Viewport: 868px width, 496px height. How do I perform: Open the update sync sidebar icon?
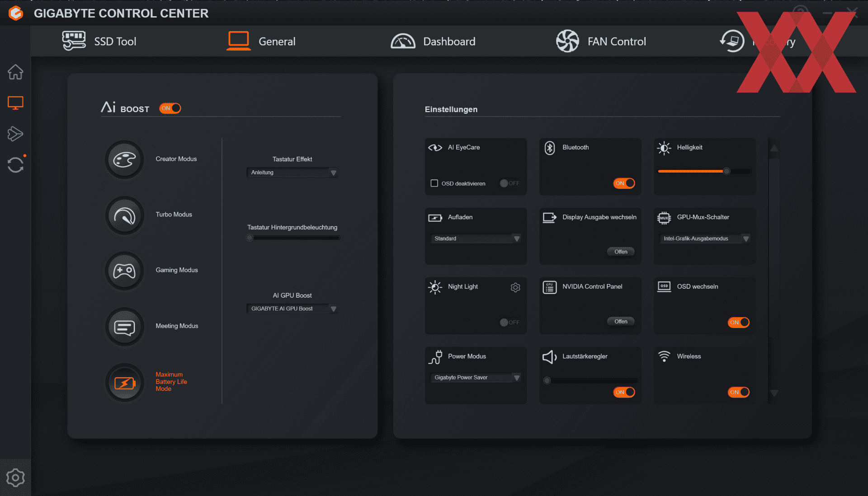[x=15, y=164]
